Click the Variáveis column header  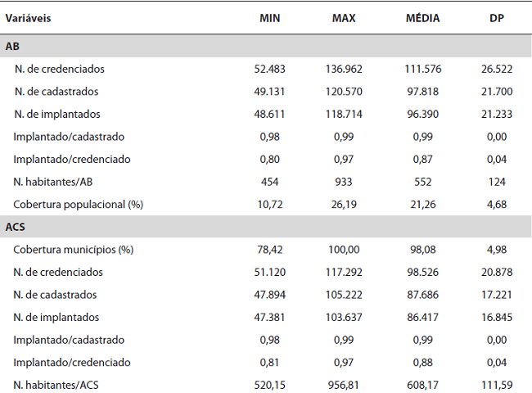(29, 18)
